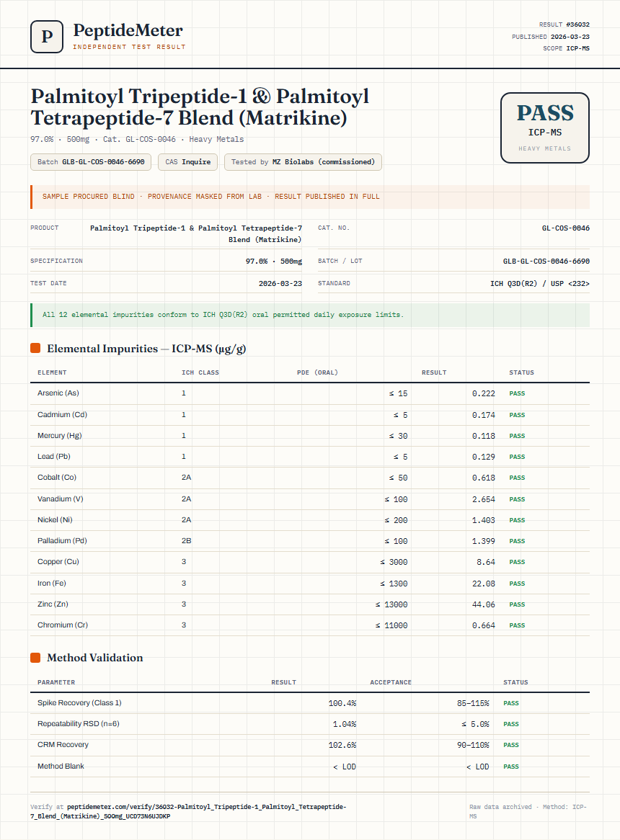Viewport: 620px width, 840px height.
Task: Click the Batch GLB-GL-COS-0046-6690 chip
Action: click(91, 162)
